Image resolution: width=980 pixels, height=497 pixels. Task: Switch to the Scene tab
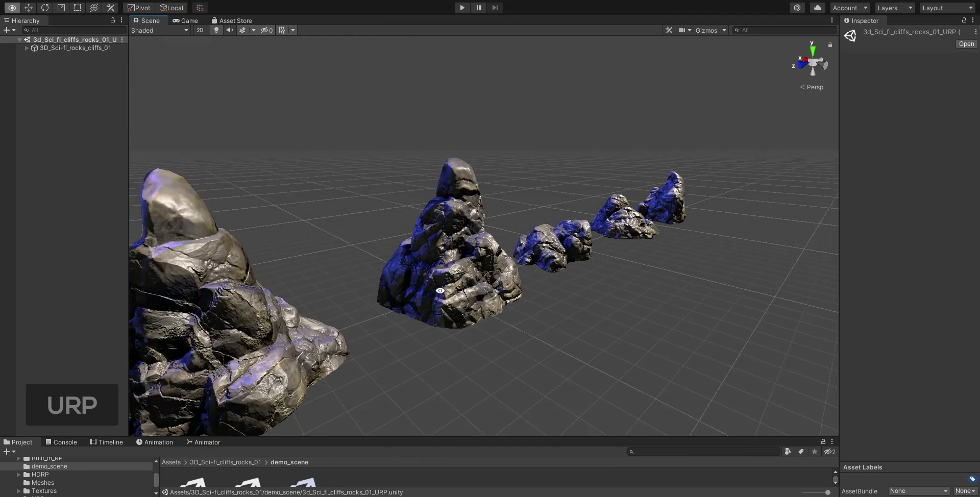[x=146, y=20]
